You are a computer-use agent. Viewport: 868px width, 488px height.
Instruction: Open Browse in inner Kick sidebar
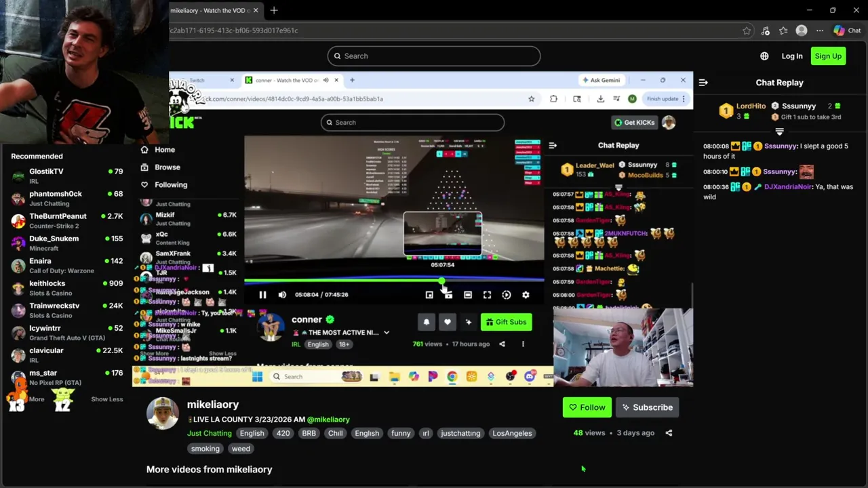pos(160,167)
